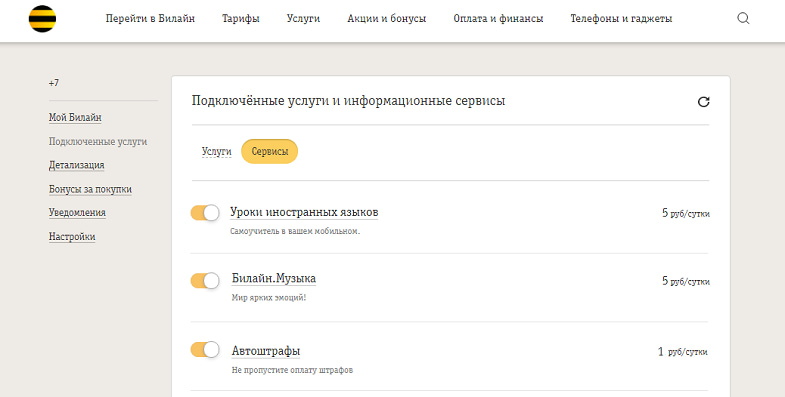The width and height of the screenshot is (785, 397).
Task: Go to Мой Билайн in sidebar
Action: click(x=75, y=118)
